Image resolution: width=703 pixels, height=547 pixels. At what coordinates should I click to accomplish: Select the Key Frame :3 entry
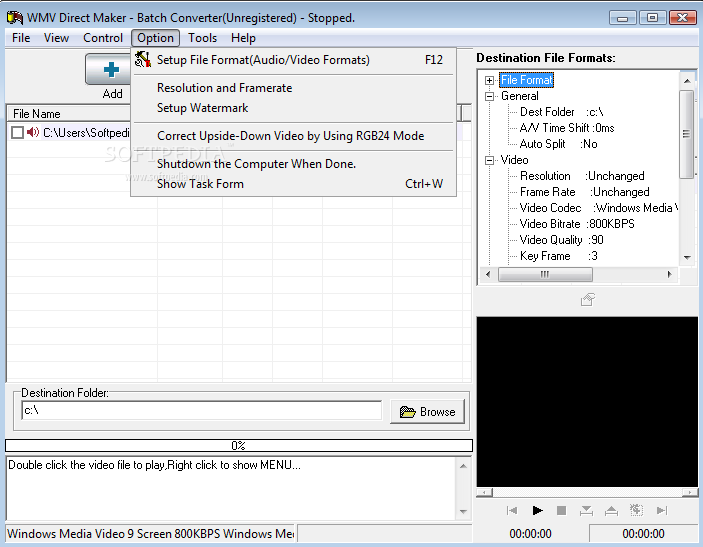[559, 256]
